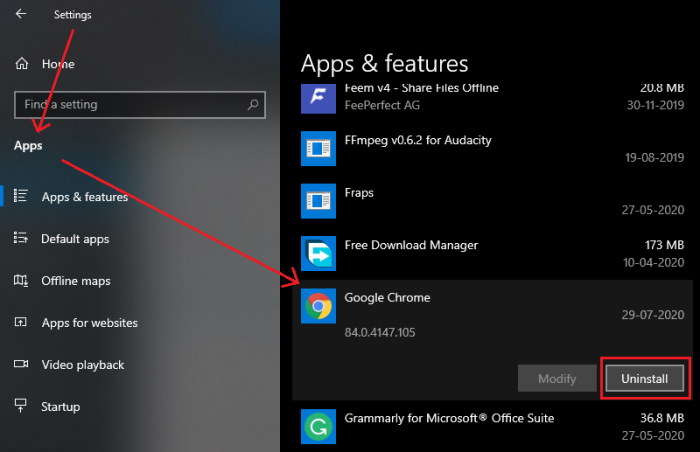Click the 29-07-2020 install date

coord(653,315)
